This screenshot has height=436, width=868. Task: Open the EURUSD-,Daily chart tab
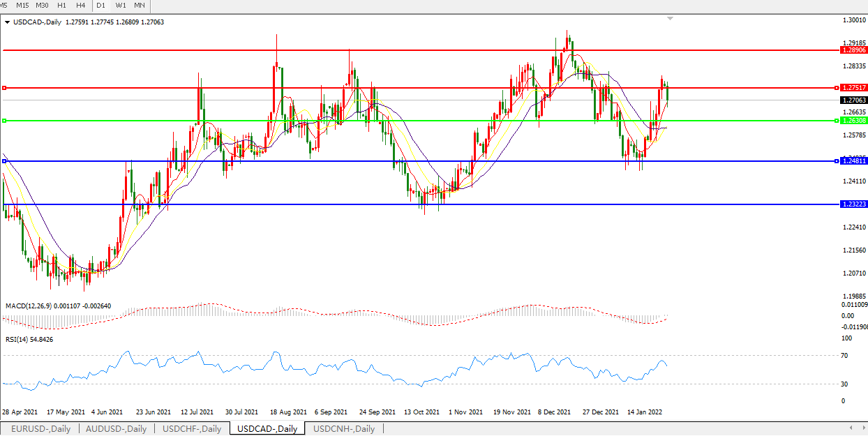[x=40, y=429]
